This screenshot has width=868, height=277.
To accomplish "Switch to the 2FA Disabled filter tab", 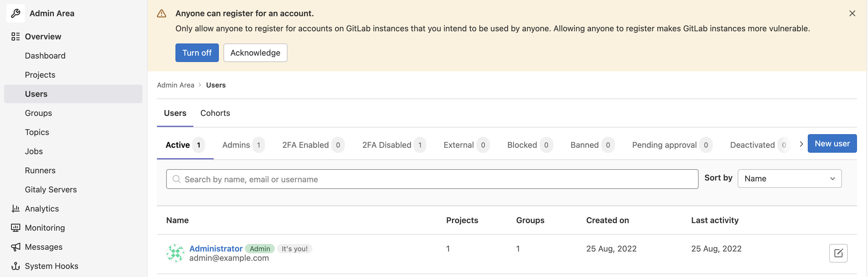I will [394, 145].
